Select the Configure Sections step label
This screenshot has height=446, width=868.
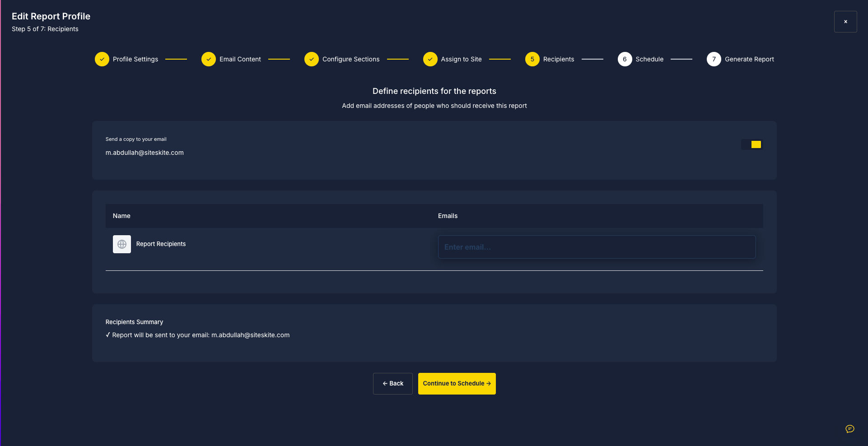coord(351,59)
